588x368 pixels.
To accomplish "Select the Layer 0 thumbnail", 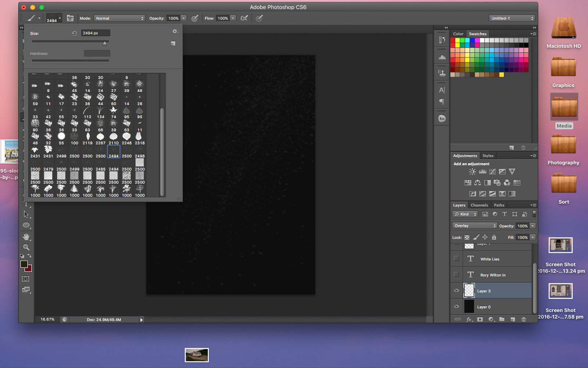I will (469, 307).
